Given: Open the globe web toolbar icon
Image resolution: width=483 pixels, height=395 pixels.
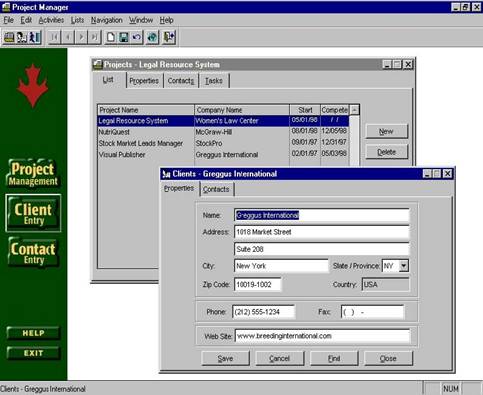Looking at the screenshot, I should [152, 37].
